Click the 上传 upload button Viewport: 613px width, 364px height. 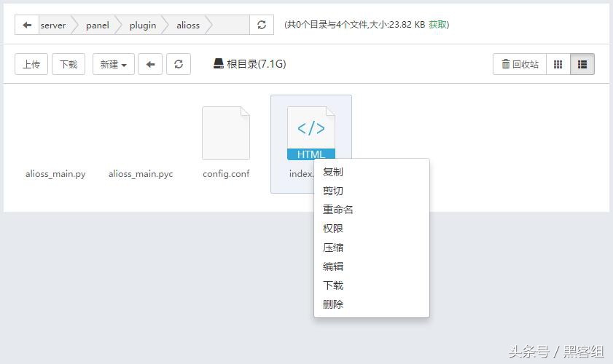click(31, 64)
